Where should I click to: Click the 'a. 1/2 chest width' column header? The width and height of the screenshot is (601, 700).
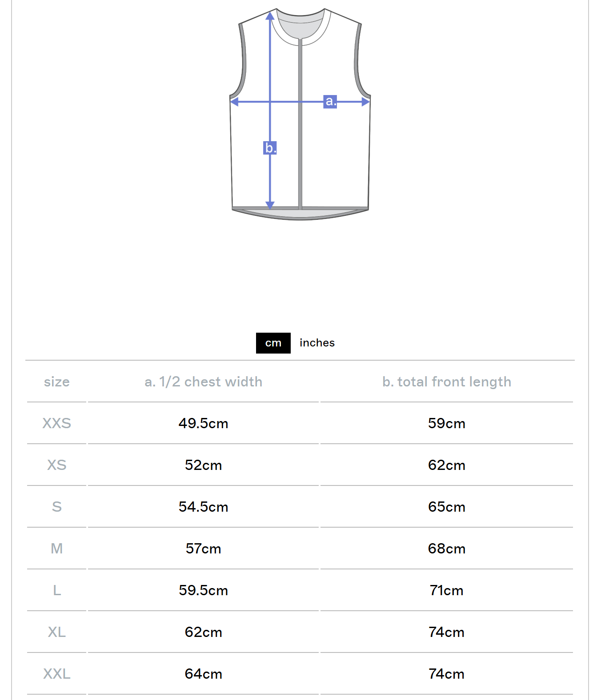[203, 382]
